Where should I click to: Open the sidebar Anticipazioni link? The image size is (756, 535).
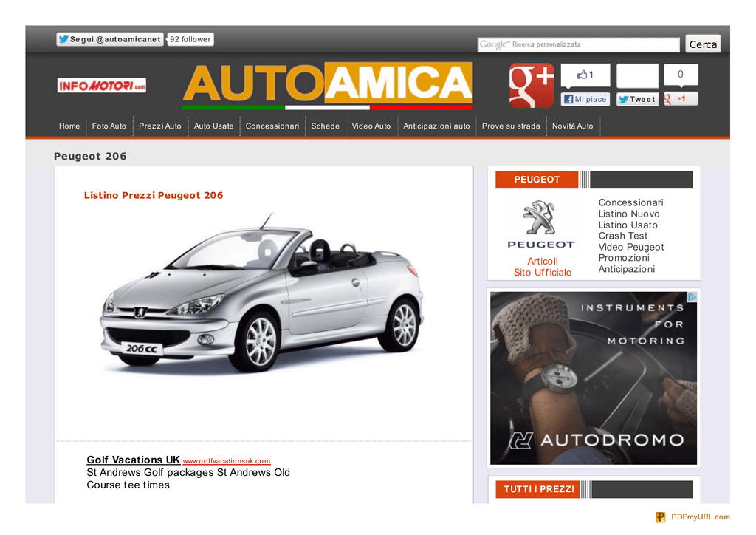click(626, 269)
